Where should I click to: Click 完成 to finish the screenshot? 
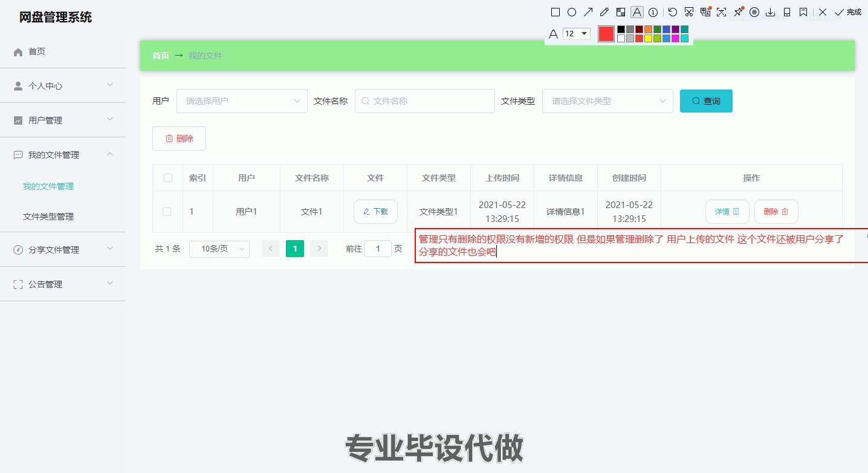click(x=847, y=12)
